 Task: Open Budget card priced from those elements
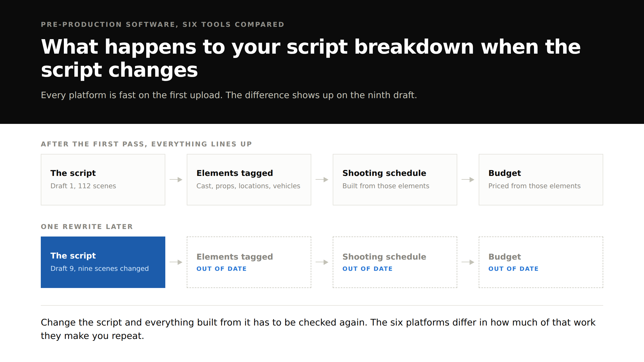541,180
